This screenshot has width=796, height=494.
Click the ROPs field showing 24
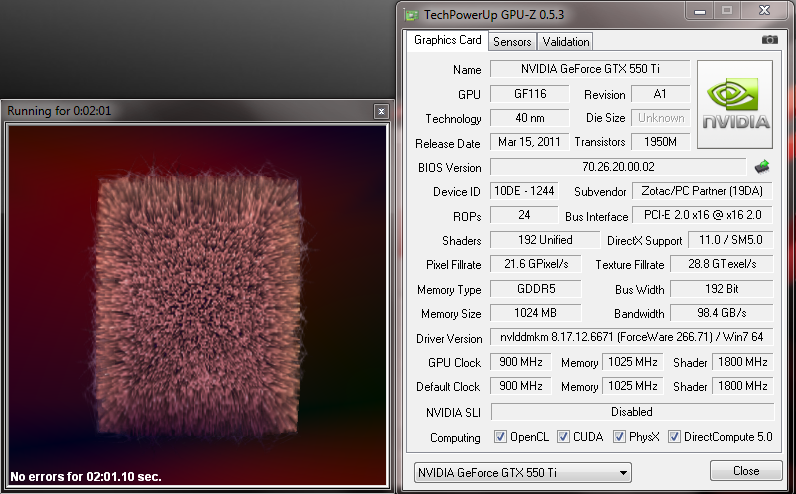(x=524, y=215)
